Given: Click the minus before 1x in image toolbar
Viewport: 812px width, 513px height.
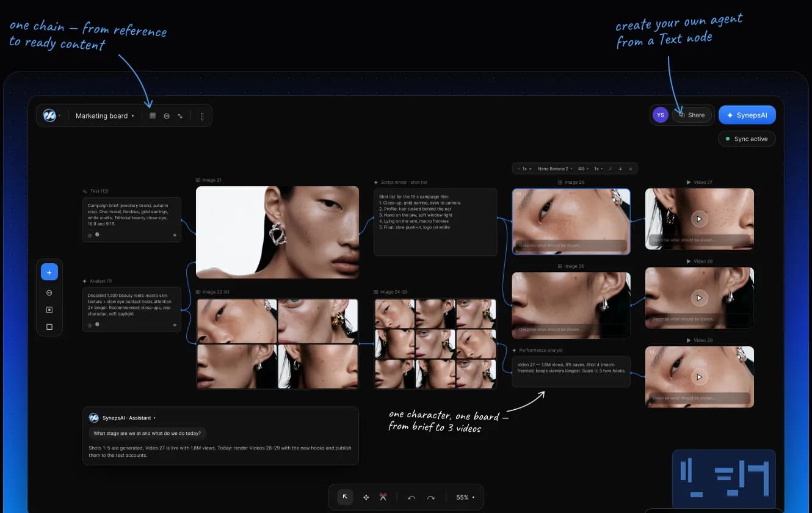Looking at the screenshot, I should [x=519, y=169].
